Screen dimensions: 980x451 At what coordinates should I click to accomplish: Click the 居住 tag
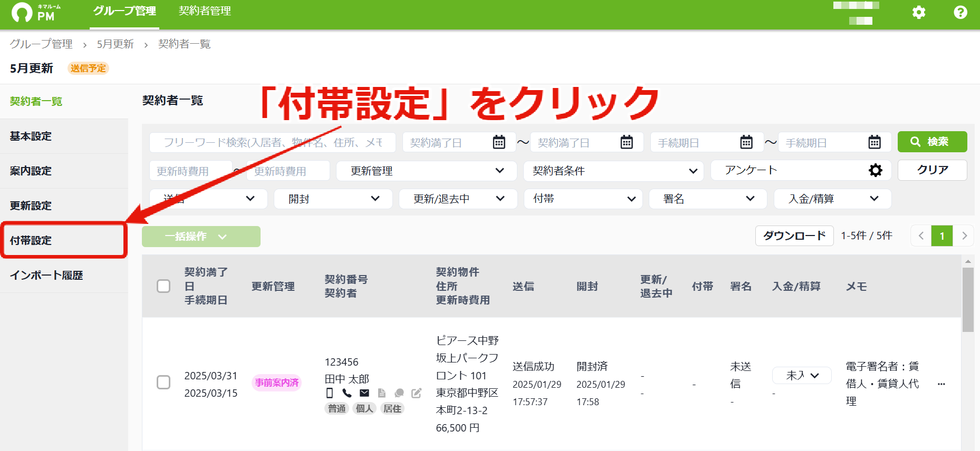tap(392, 408)
